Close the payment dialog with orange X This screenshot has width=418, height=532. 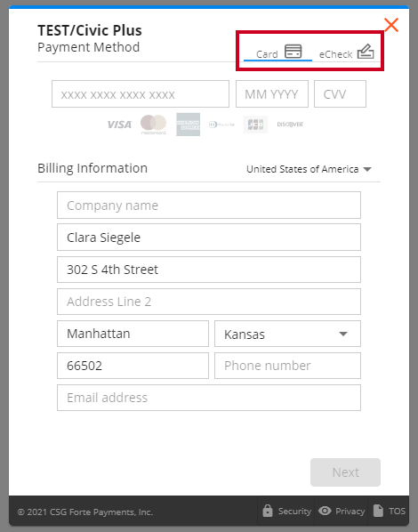click(391, 25)
